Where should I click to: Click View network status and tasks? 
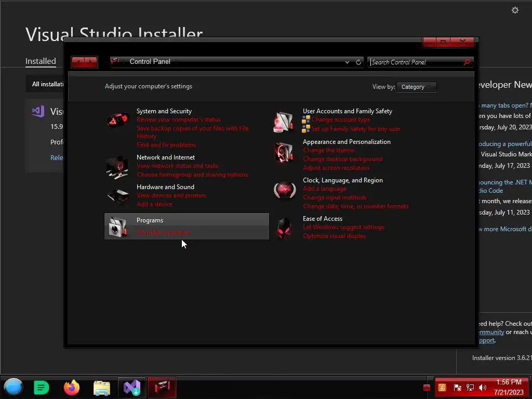click(178, 166)
